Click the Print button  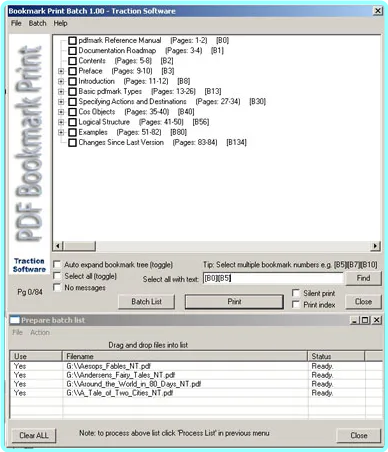[234, 302]
